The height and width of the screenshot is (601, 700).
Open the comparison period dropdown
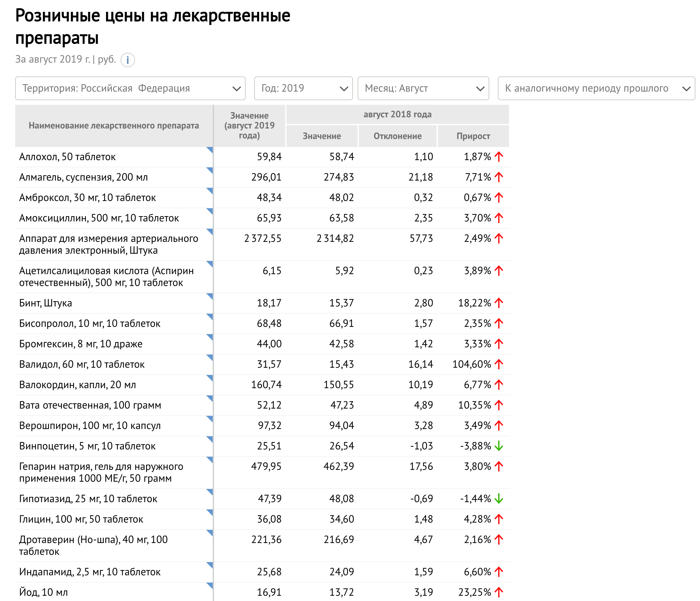tap(596, 88)
